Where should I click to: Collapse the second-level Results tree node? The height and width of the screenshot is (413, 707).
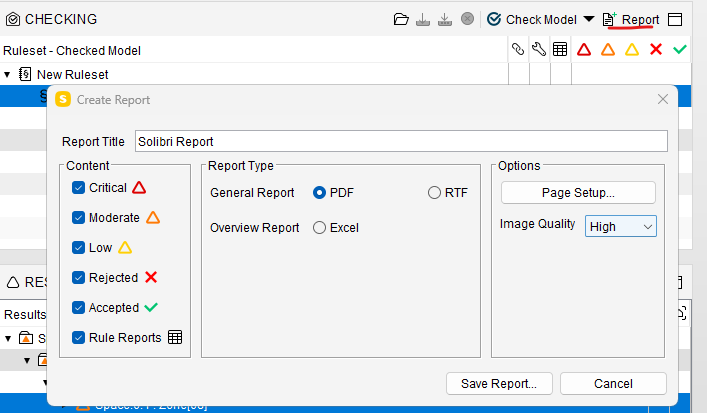point(27,360)
